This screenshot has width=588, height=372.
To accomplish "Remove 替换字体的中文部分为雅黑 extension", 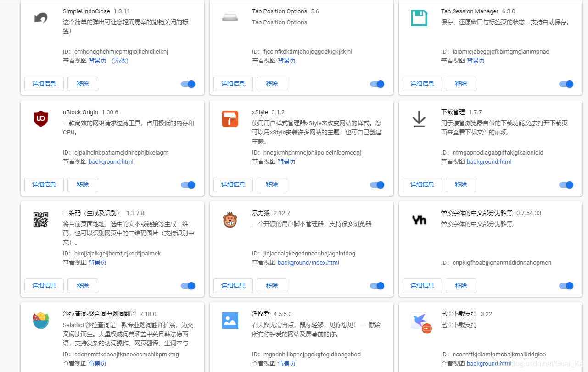I will tap(461, 286).
